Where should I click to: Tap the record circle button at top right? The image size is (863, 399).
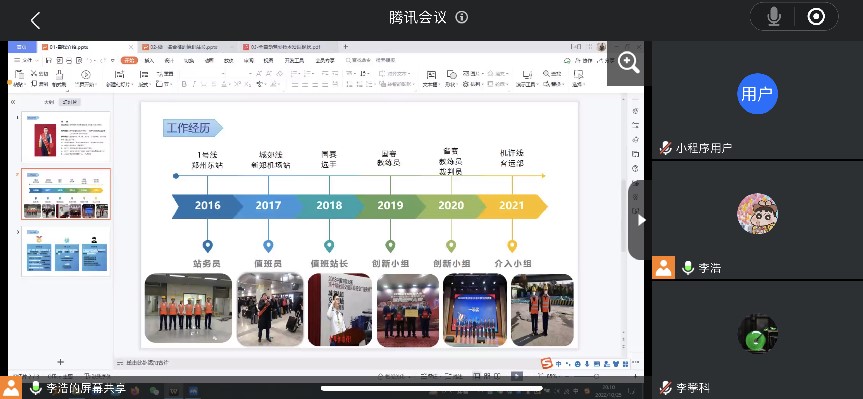[x=816, y=17]
